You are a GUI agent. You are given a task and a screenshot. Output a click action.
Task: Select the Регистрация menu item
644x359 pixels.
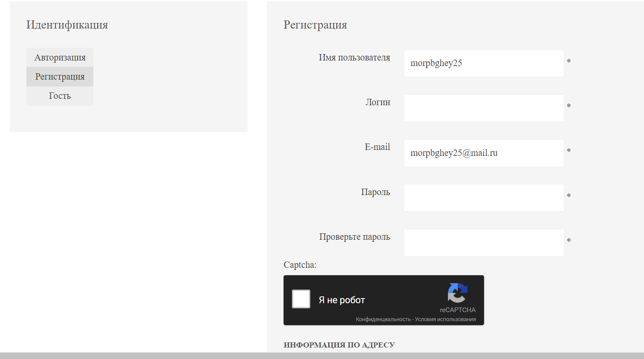pos(60,77)
